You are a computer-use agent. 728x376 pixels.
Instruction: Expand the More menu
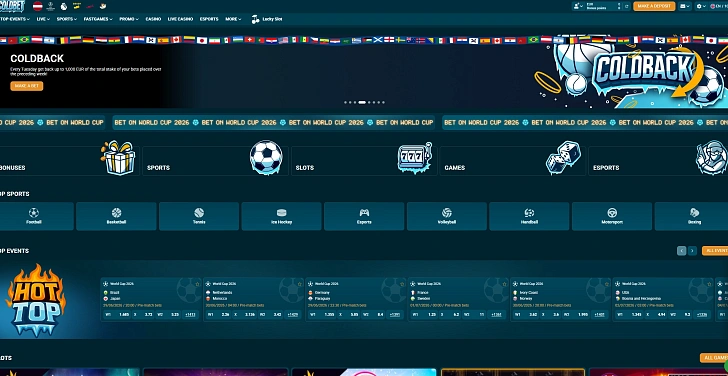[233, 19]
